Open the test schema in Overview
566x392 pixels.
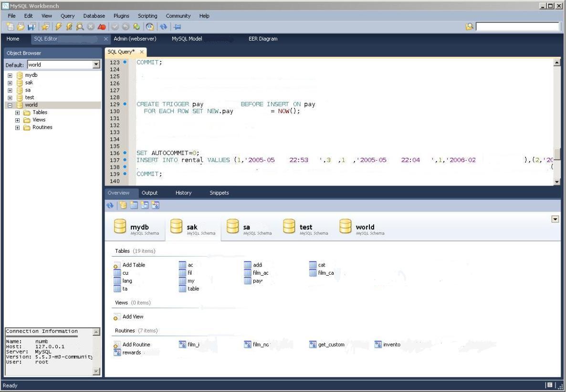(x=305, y=227)
